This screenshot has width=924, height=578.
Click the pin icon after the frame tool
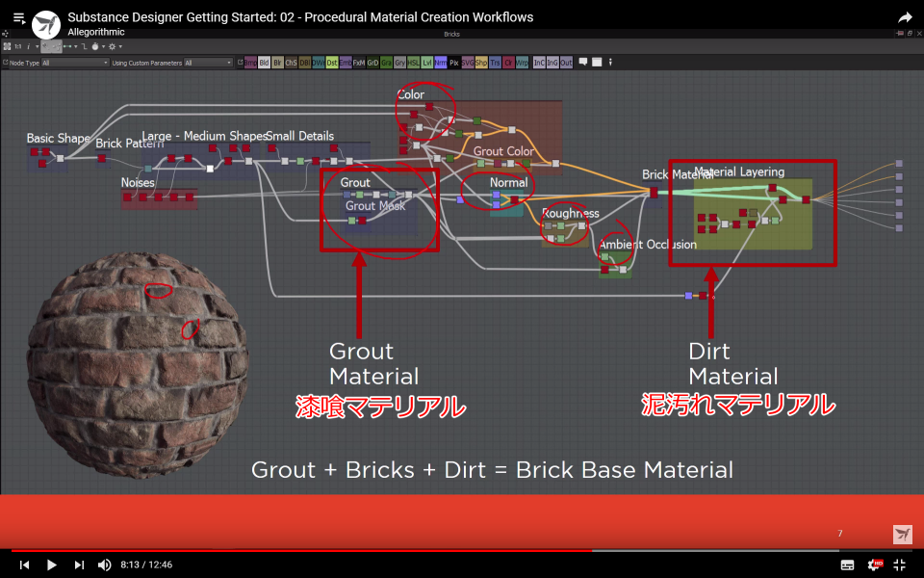coord(610,62)
